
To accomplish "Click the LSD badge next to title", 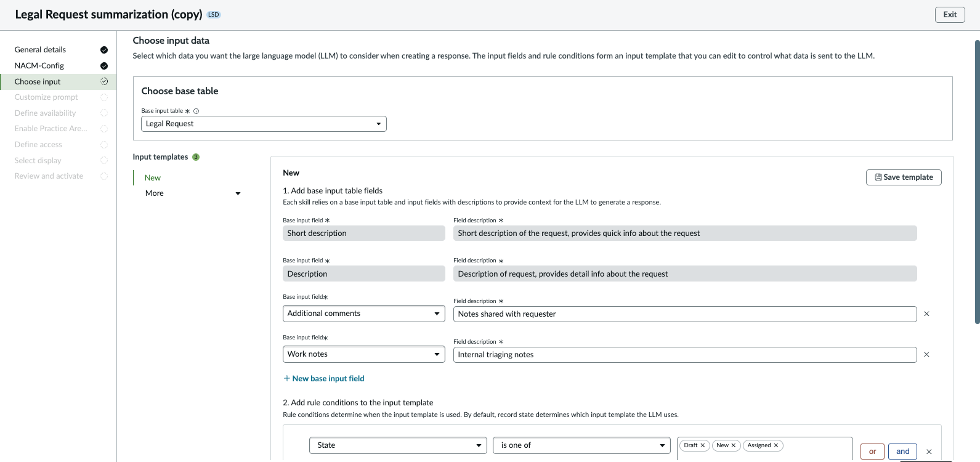I will tap(214, 15).
